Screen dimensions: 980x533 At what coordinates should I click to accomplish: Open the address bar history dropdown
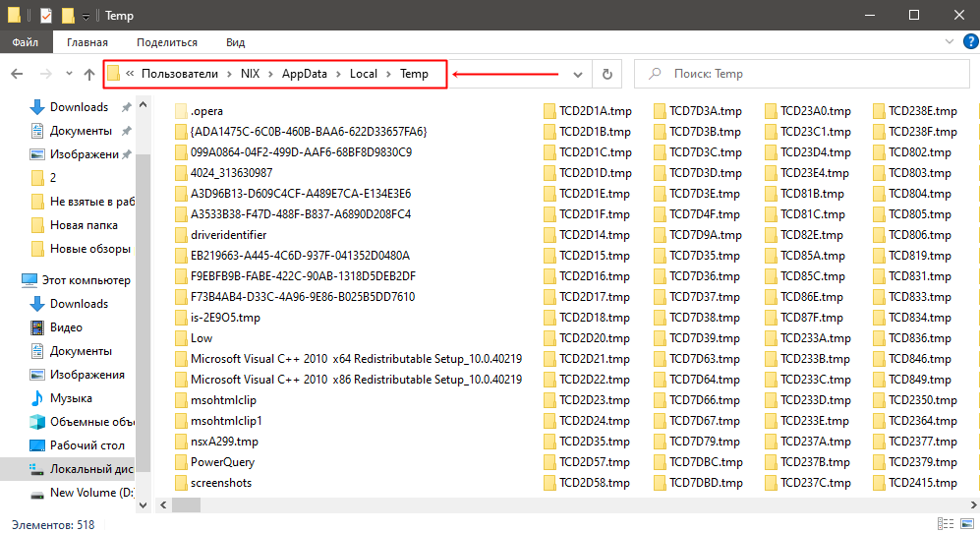(578, 74)
